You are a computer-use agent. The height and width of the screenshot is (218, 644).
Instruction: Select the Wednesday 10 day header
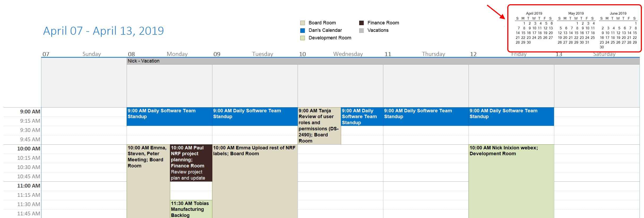coord(341,54)
